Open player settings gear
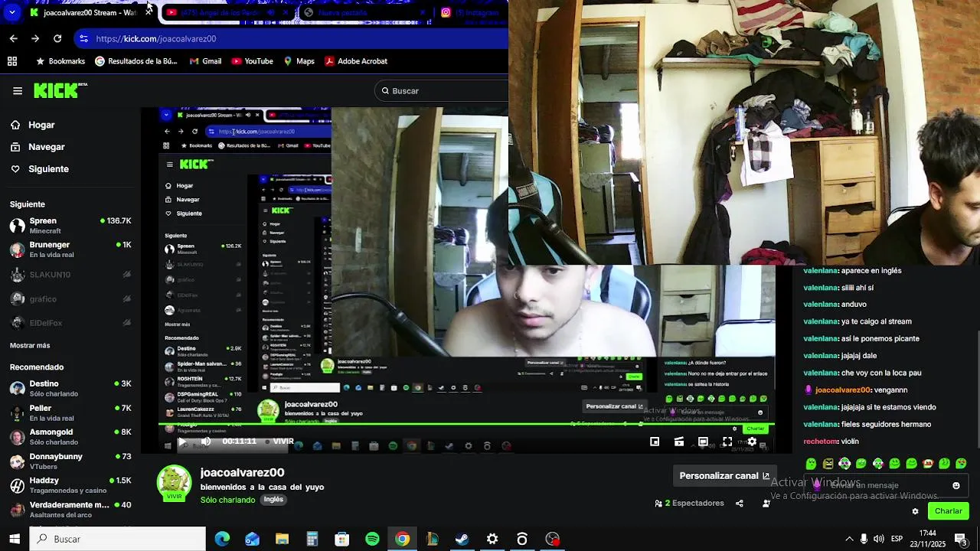Screen dimensions: 980x551 click(x=752, y=442)
